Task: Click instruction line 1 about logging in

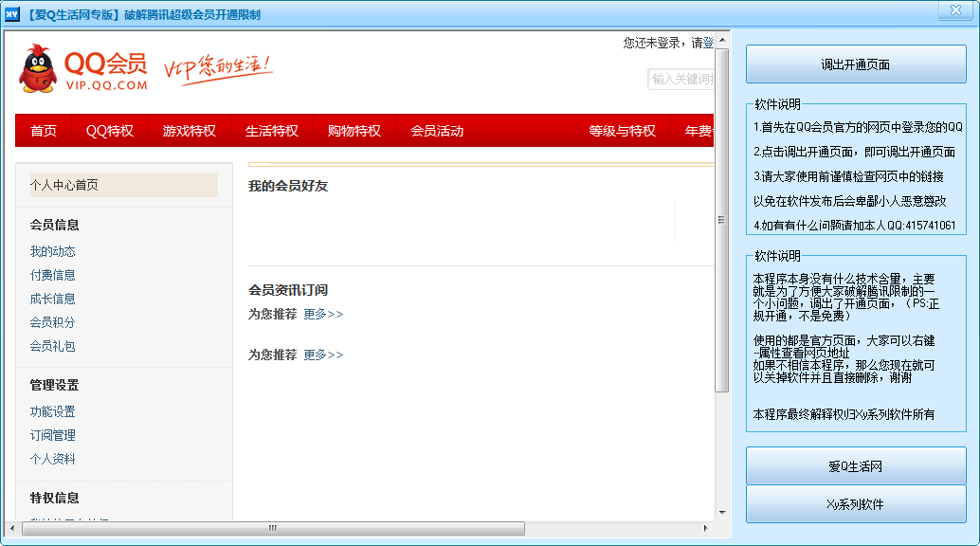Action: 858,127
